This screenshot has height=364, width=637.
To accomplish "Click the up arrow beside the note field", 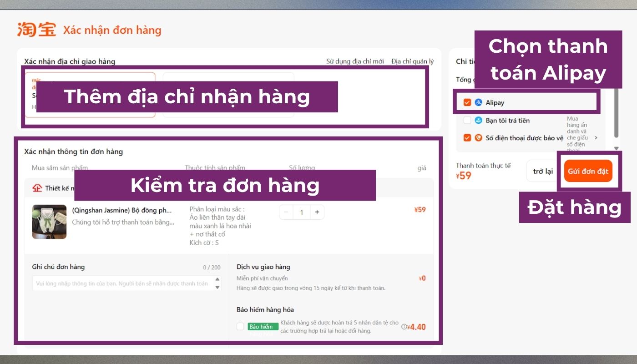I will coord(217,280).
